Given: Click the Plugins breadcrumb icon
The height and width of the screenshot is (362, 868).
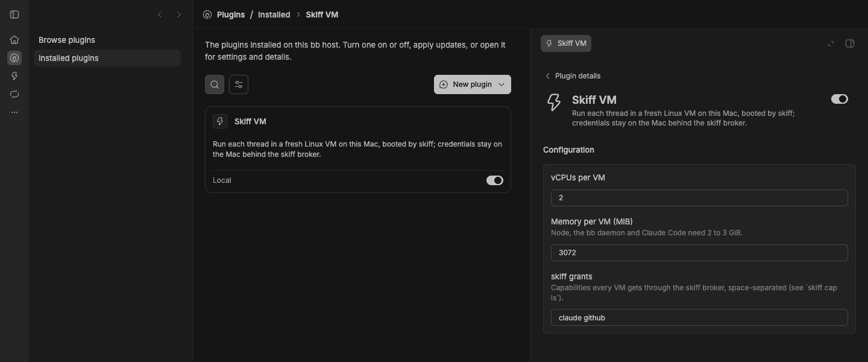Looking at the screenshot, I should (x=207, y=14).
